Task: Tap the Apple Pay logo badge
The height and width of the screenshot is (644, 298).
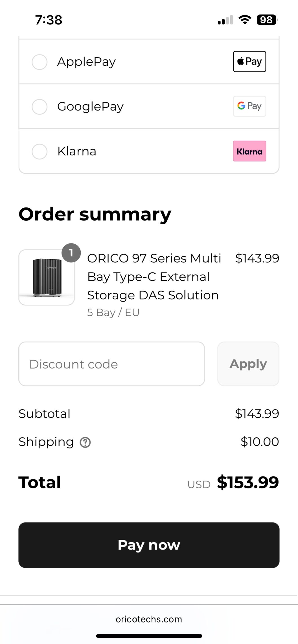Action: pos(249,61)
